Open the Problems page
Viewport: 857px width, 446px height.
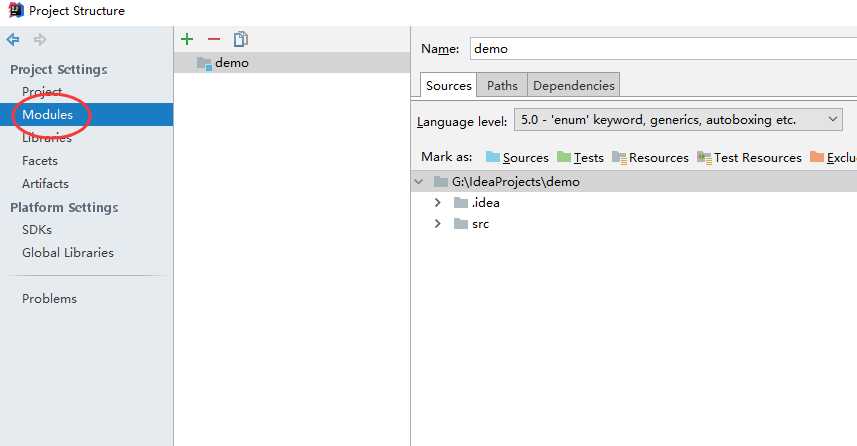coord(49,298)
